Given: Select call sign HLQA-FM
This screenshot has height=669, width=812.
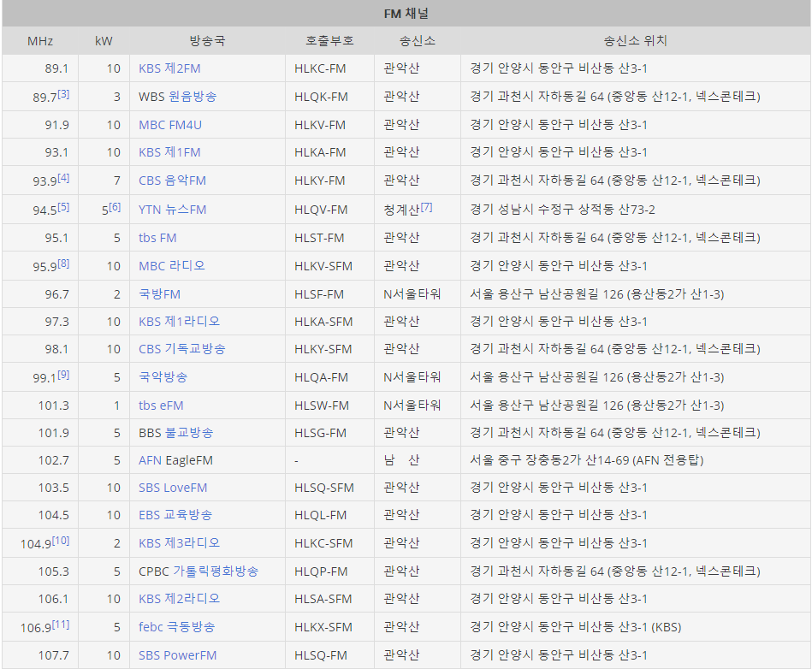Looking at the screenshot, I should [x=321, y=377].
